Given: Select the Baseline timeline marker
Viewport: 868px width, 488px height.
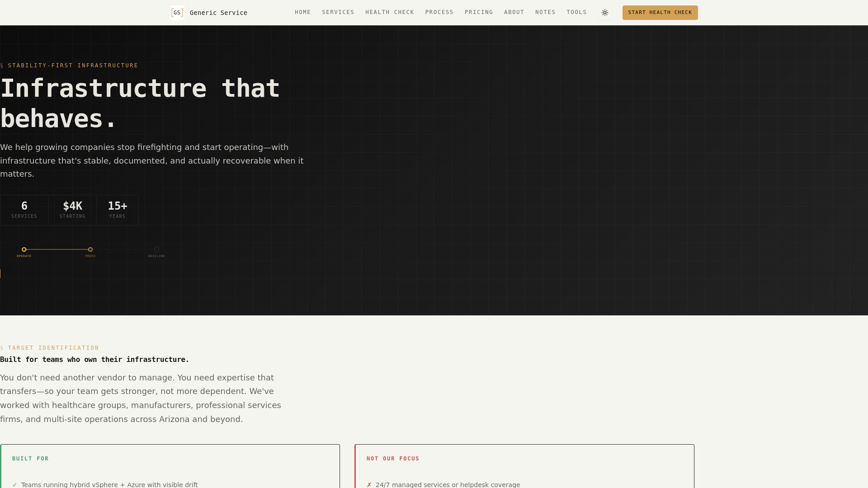Looking at the screenshot, I should pos(156,249).
